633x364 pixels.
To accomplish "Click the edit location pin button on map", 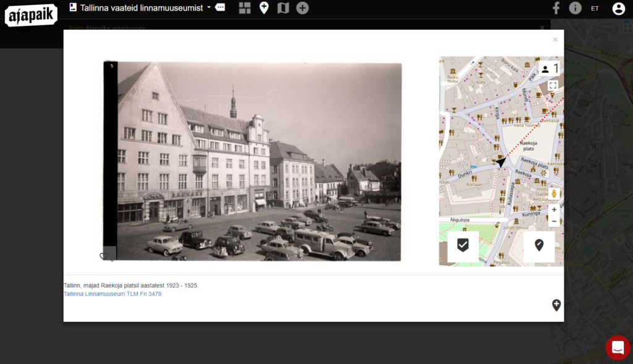I will tap(539, 246).
